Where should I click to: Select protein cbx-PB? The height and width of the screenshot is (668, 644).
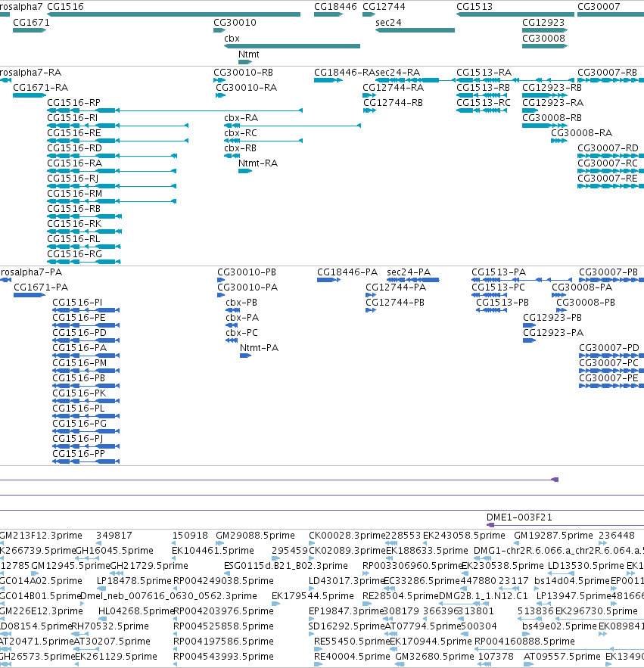pyautogui.click(x=241, y=303)
